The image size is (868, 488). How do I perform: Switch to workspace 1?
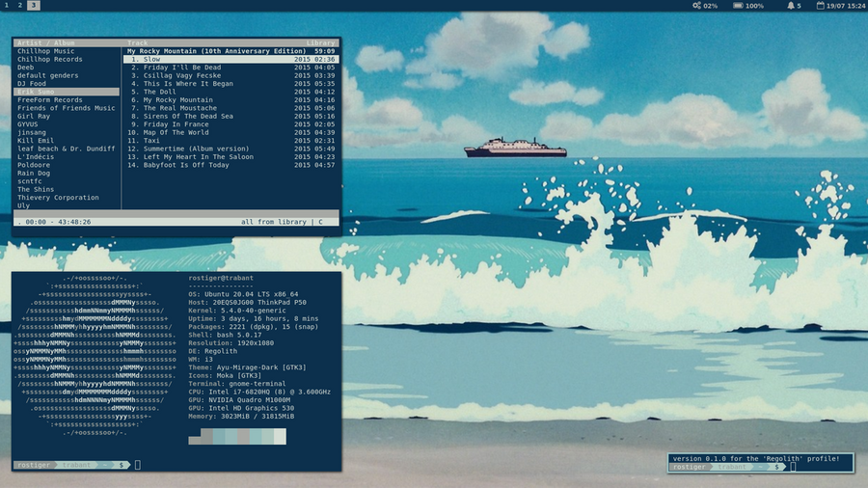7,6
